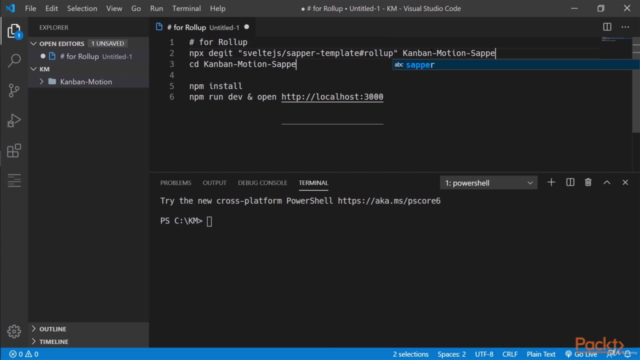
Task: Click the Go Live button in status bar
Action: pyautogui.click(x=581, y=354)
